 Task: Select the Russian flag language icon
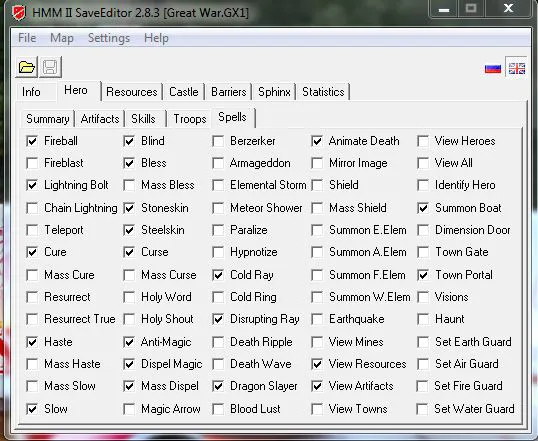click(x=493, y=69)
